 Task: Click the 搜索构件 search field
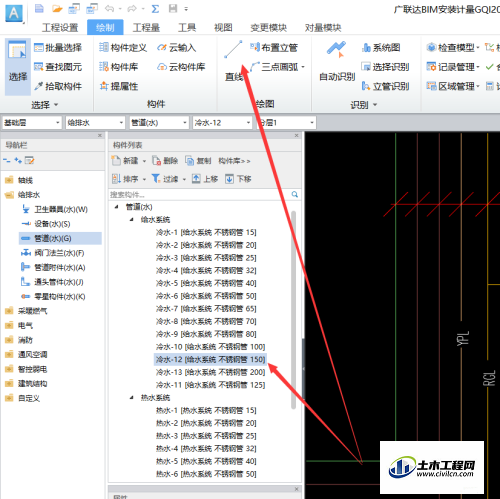pos(199,194)
